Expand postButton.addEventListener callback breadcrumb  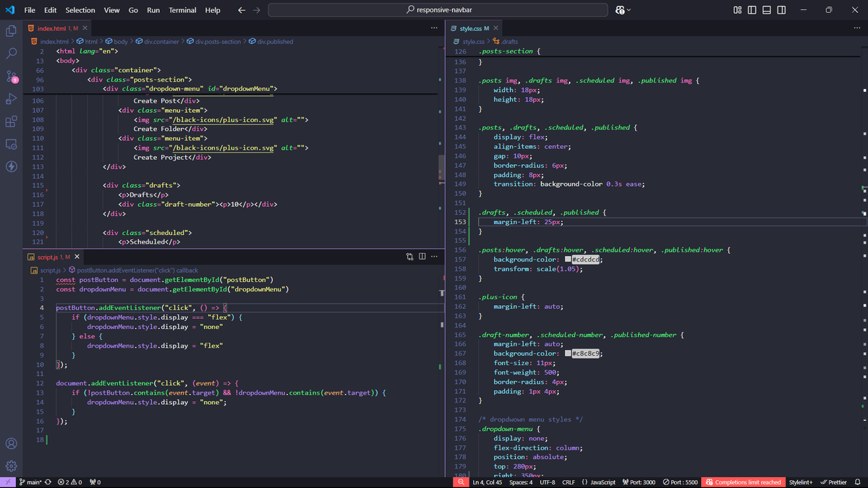pyautogui.click(x=133, y=270)
